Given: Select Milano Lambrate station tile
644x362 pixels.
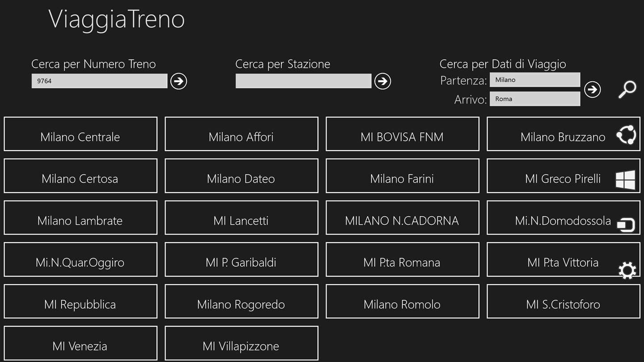Looking at the screenshot, I should pyautogui.click(x=80, y=218).
